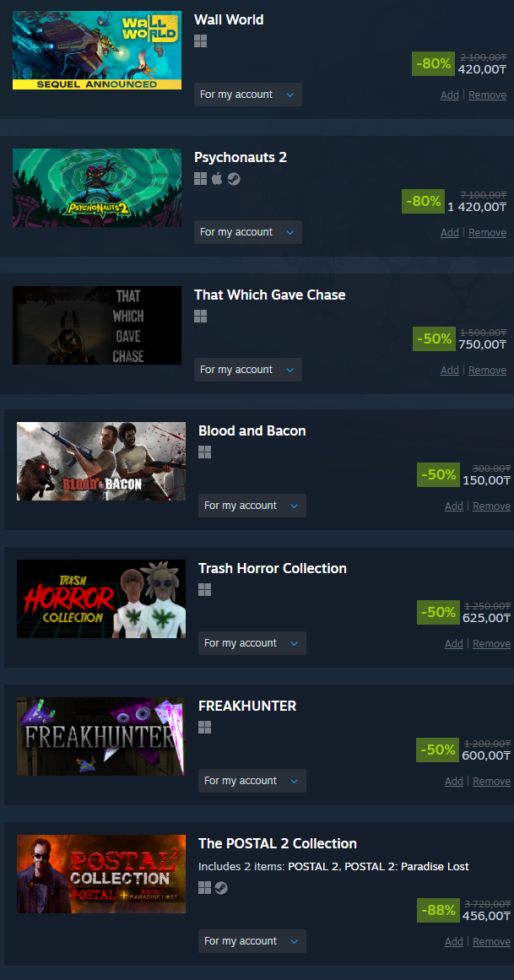Image resolution: width=514 pixels, height=980 pixels.
Task: Open The POSTAL 2 Collection cover image
Action: pos(101,874)
